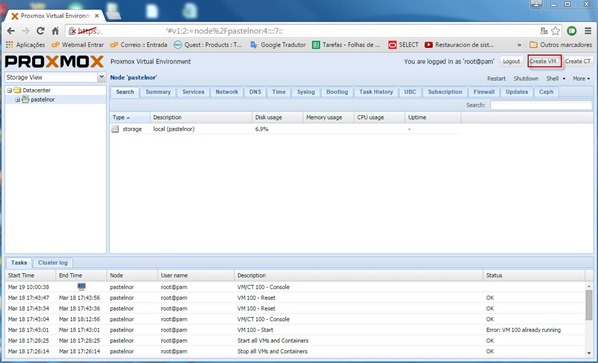Switch to the UBC tab
The height and width of the screenshot is (363, 598).
pyautogui.click(x=410, y=92)
